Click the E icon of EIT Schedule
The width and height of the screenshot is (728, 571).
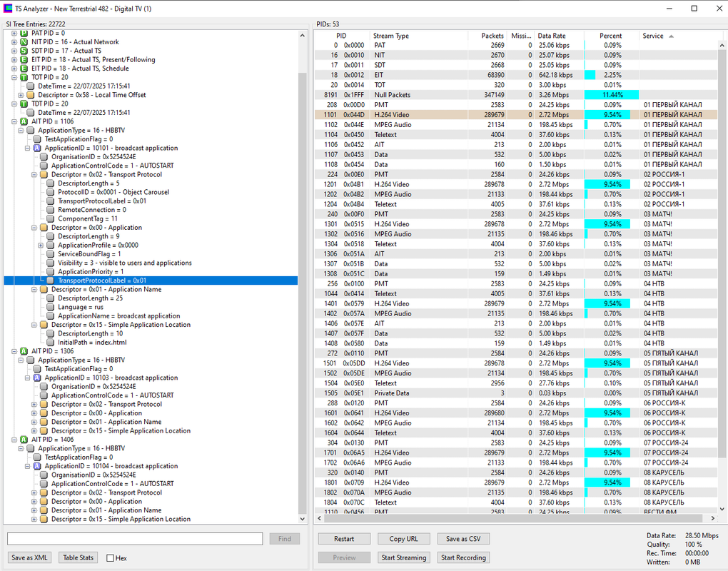pos(24,69)
